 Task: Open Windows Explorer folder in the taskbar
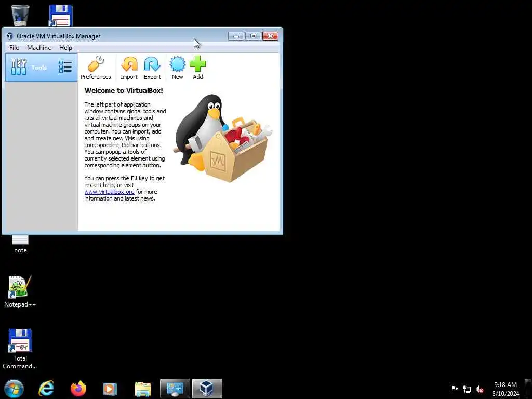pyautogui.click(x=142, y=389)
